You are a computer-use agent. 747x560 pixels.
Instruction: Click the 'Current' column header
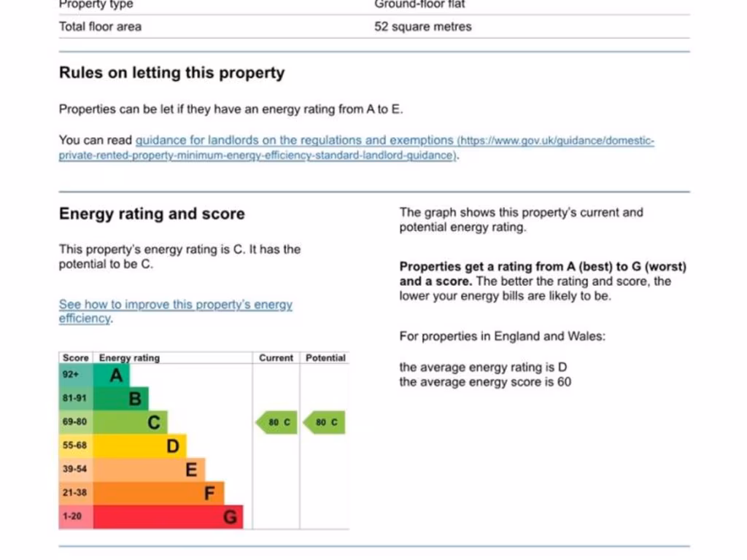pyautogui.click(x=276, y=358)
